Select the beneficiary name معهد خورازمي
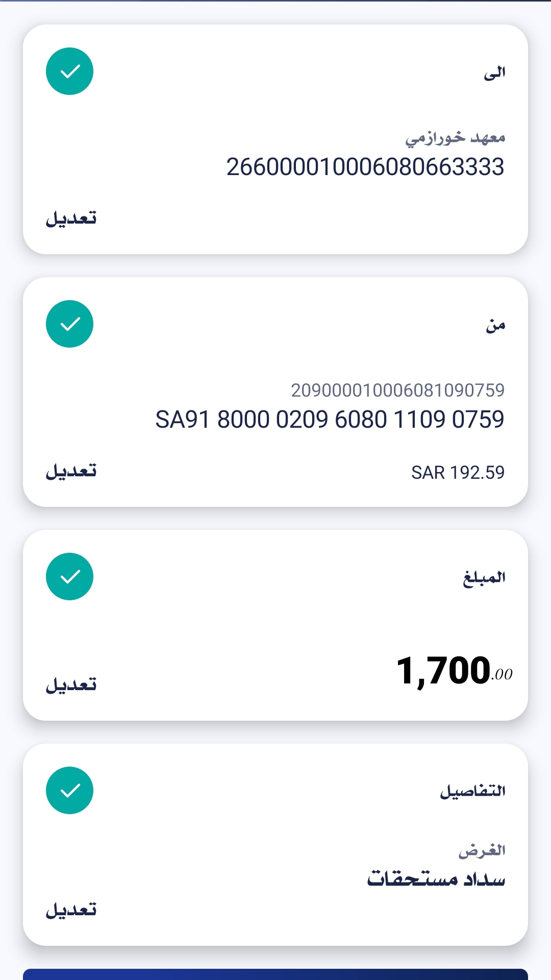Image resolution: width=551 pixels, height=980 pixels. click(455, 138)
